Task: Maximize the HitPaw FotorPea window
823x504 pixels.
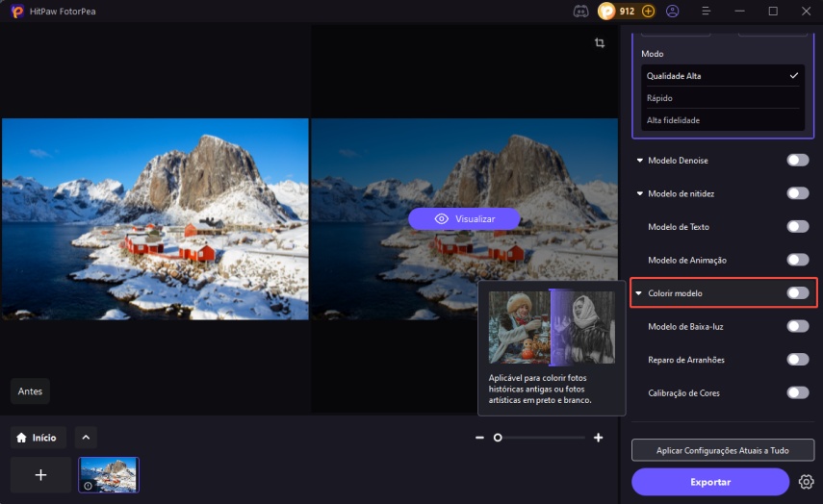Action: click(773, 11)
